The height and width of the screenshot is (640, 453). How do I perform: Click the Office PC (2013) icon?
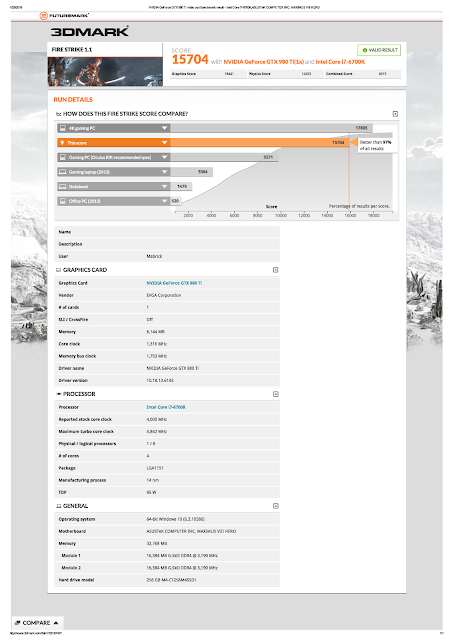[x=63, y=201]
